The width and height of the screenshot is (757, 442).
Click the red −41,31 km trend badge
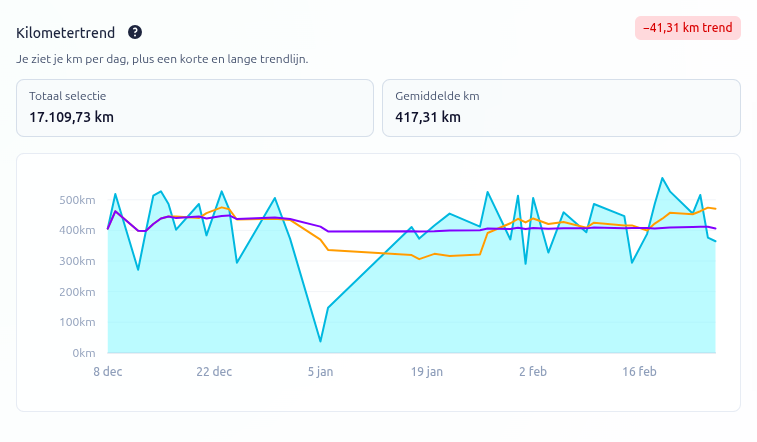[x=687, y=28]
